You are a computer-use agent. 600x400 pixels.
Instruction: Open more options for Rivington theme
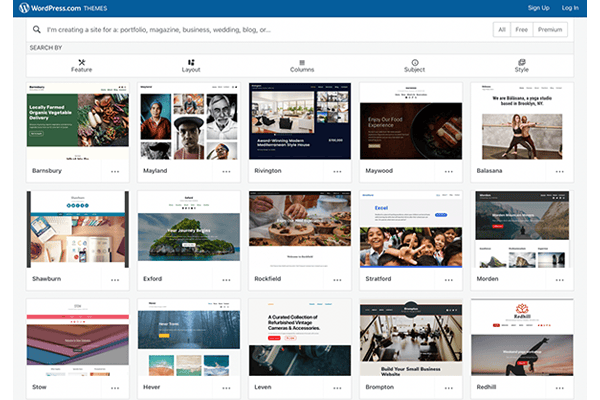[x=337, y=171]
